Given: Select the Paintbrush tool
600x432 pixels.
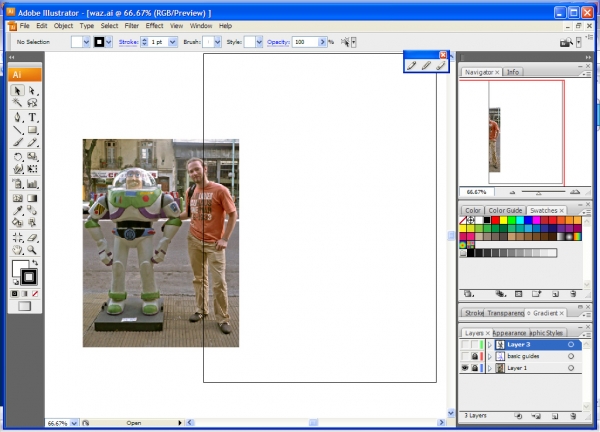Looking at the screenshot, I should [17, 142].
